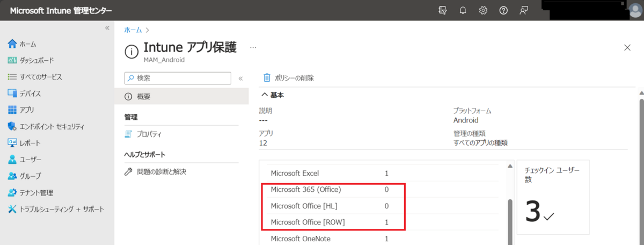
Task: Open すべてのサービス menu entry
Action: (x=41, y=77)
